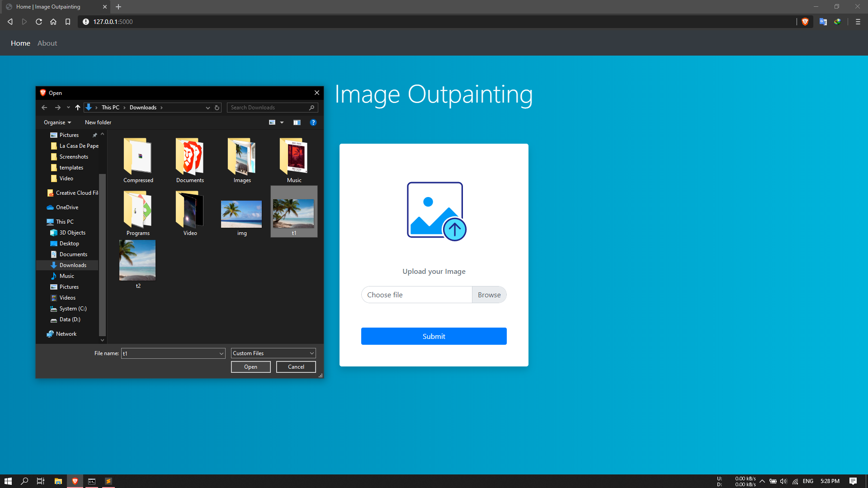Click the Browse button
Viewport: 868px width, 488px height.
(489, 295)
